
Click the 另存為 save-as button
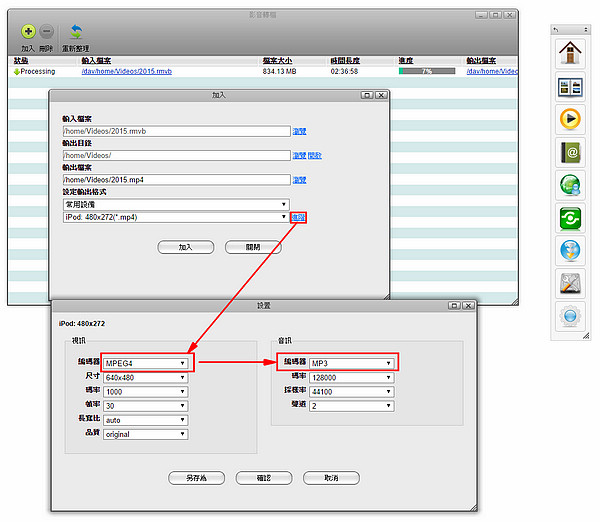point(196,478)
